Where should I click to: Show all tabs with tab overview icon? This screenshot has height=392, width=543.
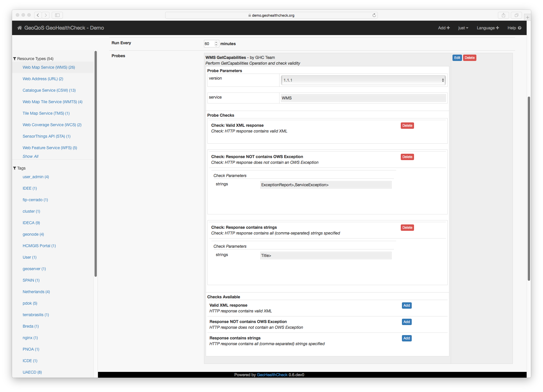pyautogui.click(x=516, y=15)
